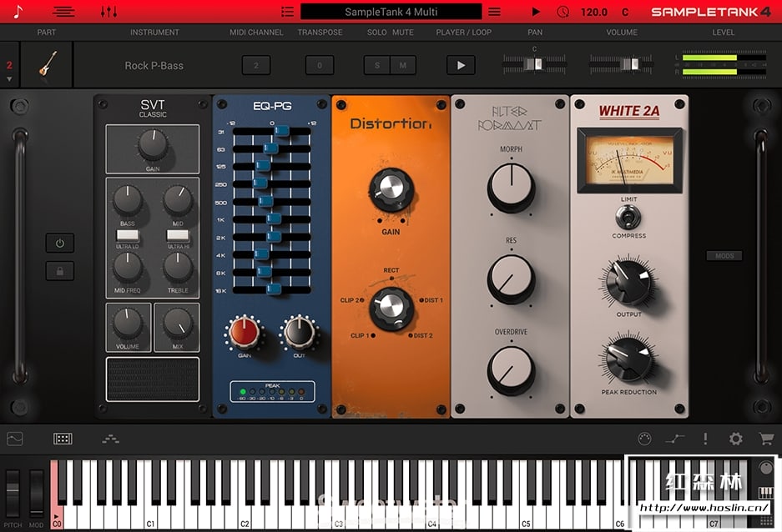Click the SVT Mid knob
782x532 pixels.
(178, 200)
